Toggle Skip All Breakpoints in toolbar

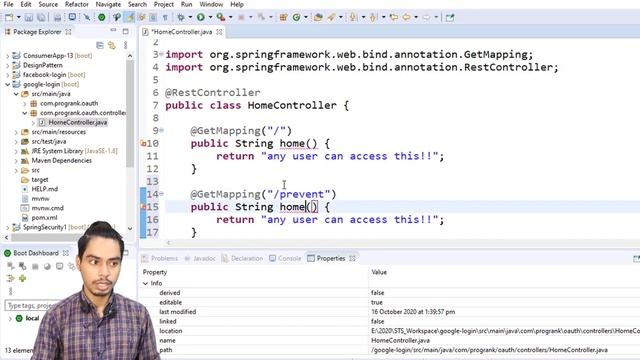tap(87, 18)
